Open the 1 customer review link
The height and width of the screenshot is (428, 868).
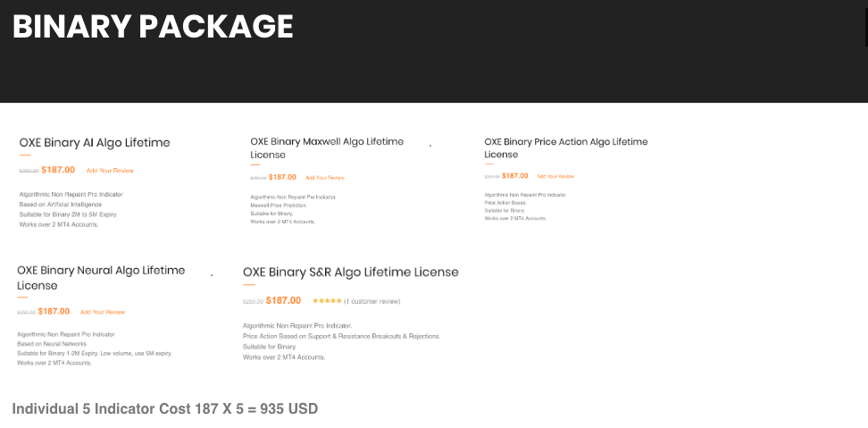click(x=372, y=301)
